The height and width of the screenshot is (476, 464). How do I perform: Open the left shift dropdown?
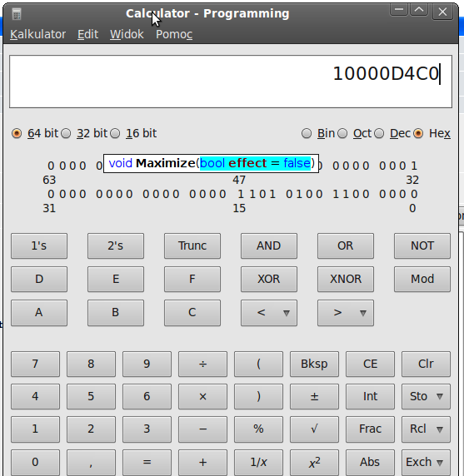tap(269, 313)
